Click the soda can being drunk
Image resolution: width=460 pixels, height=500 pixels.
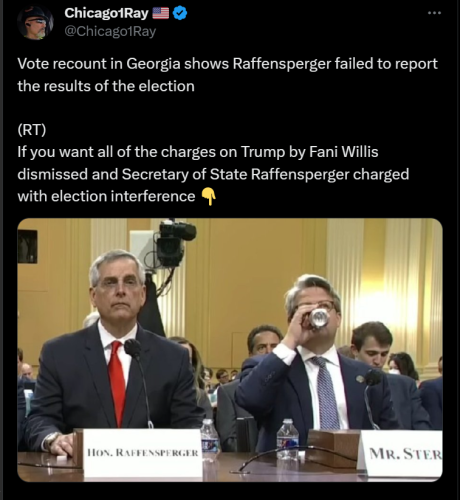[x=318, y=317]
